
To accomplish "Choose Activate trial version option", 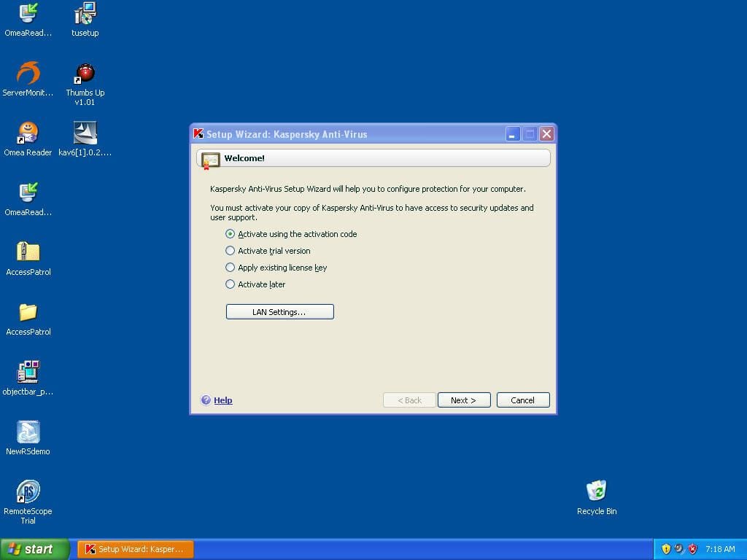I will coord(230,251).
